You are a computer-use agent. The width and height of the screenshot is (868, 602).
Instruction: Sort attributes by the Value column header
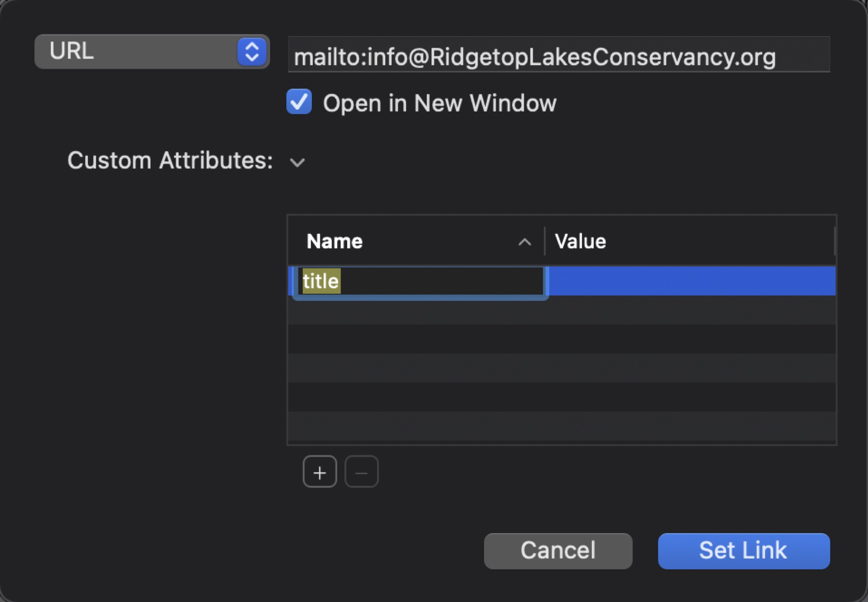point(690,241)
